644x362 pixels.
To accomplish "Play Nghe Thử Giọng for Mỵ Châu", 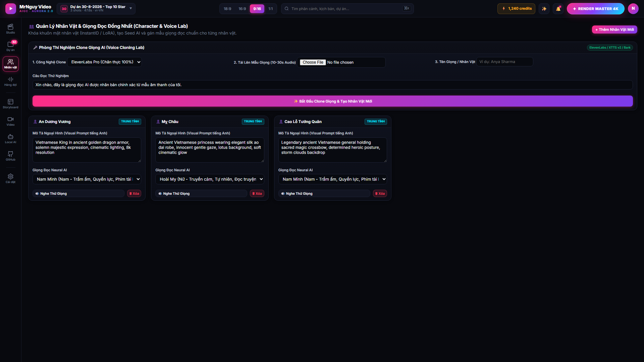I will [x=201, y=193].
